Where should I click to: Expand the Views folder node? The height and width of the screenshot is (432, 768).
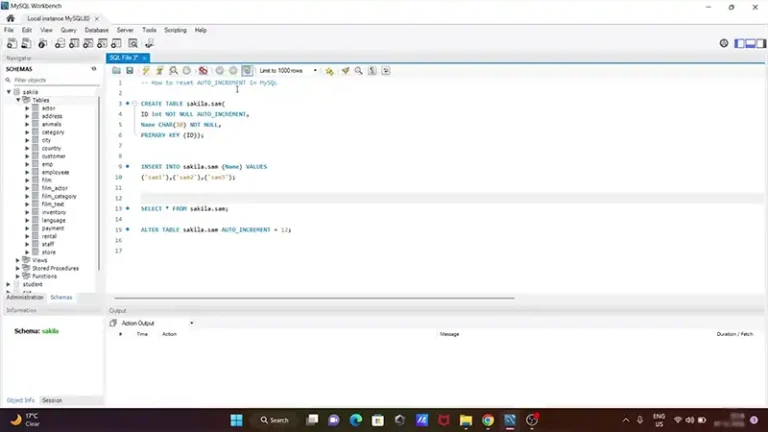(x=18, y=260)
